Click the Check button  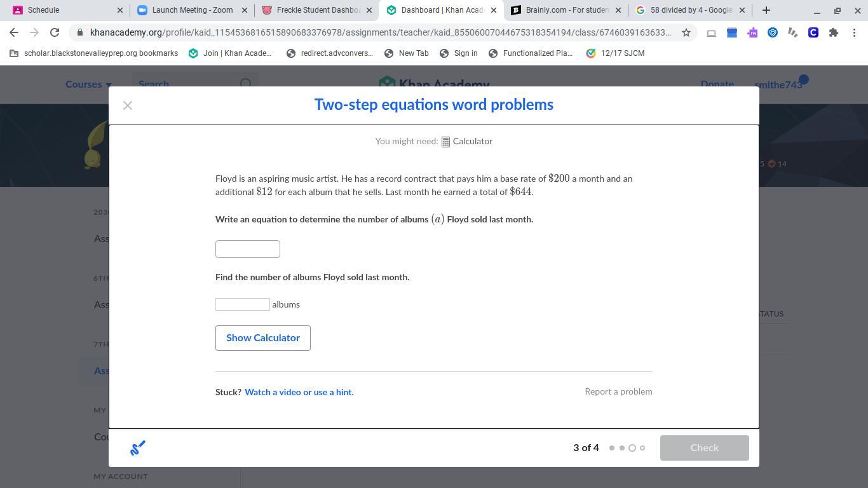[705, 448]
